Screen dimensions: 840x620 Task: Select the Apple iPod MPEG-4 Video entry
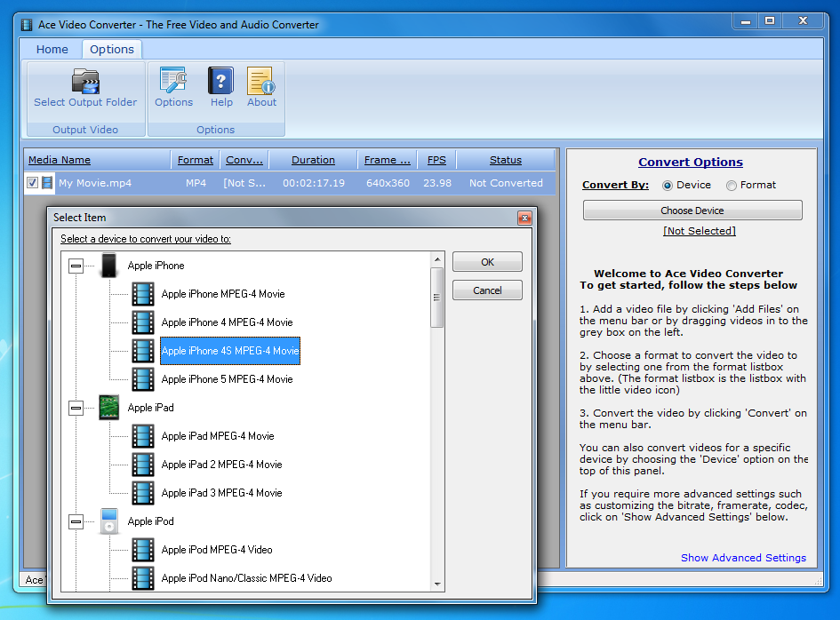[217, 550]
